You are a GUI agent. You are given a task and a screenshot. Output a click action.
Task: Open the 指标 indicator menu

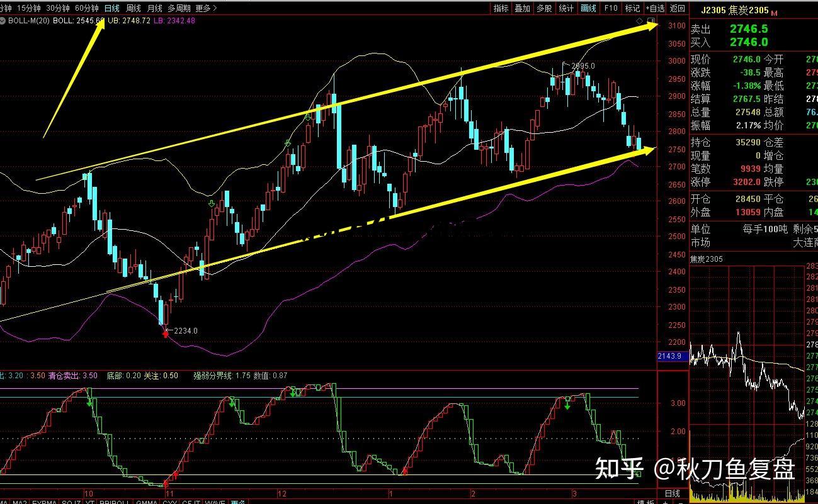(501, 8)
